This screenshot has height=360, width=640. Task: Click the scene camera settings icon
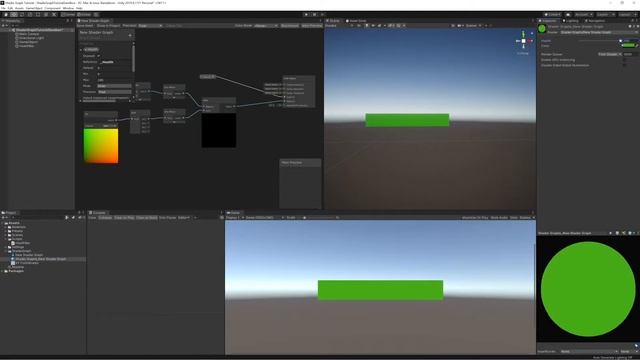tap(460, 25)
